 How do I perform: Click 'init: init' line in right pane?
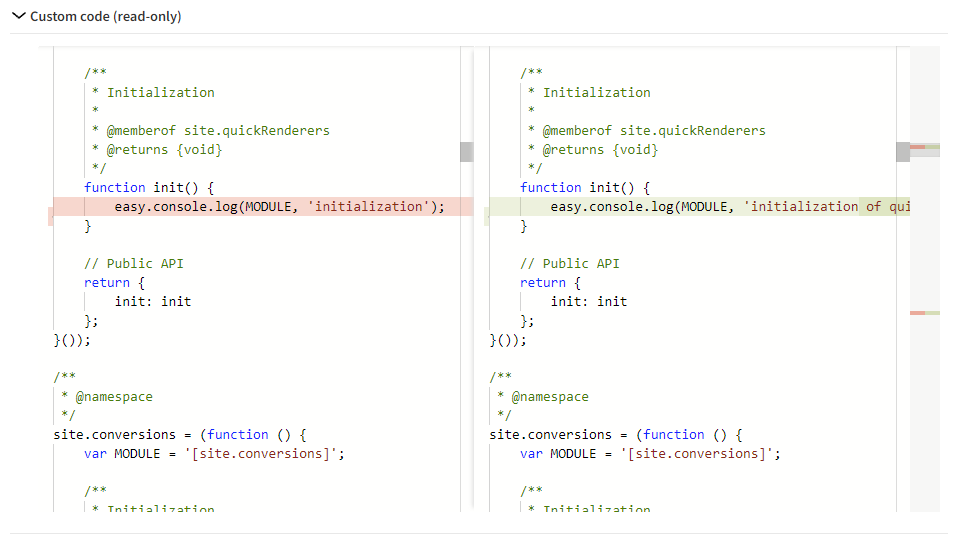(x=589, y=302)
